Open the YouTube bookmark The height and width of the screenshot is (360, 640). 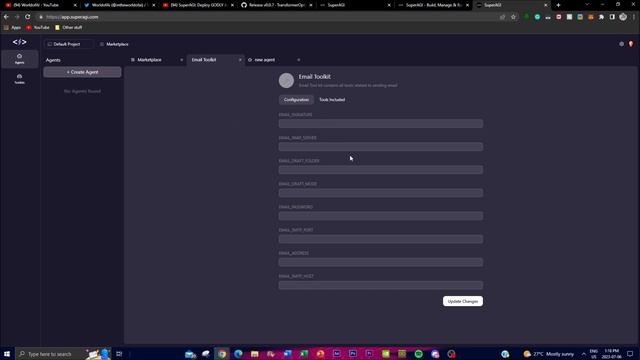38,27
